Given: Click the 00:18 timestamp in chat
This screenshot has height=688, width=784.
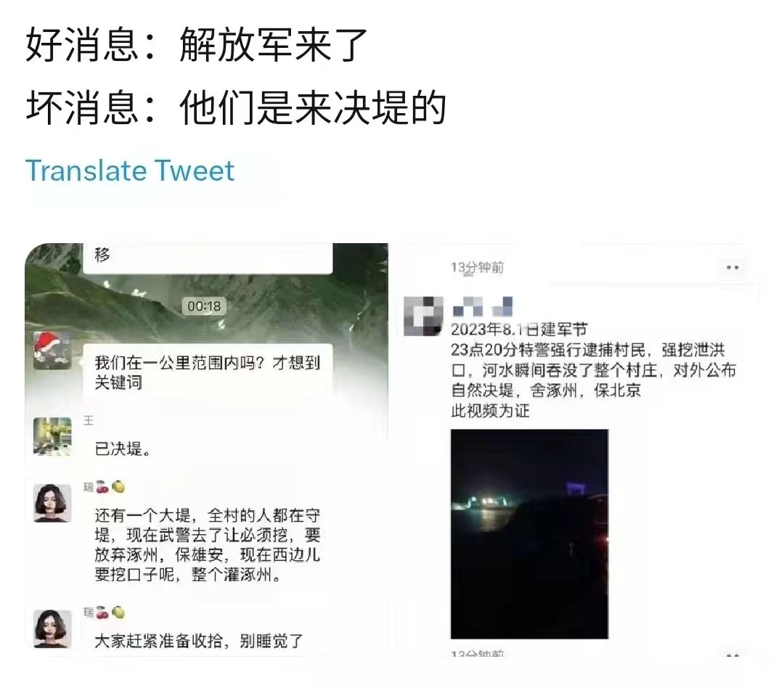Looking at the screenshot, I should [x=204, y=306].
